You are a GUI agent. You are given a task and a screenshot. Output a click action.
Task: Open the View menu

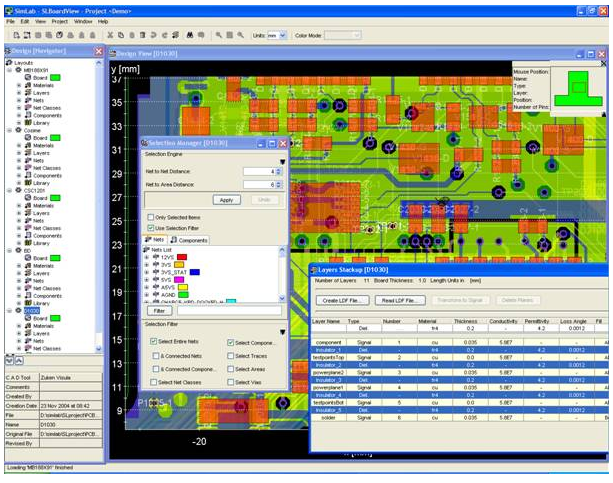pyautogui.click(x=40, y=22)
